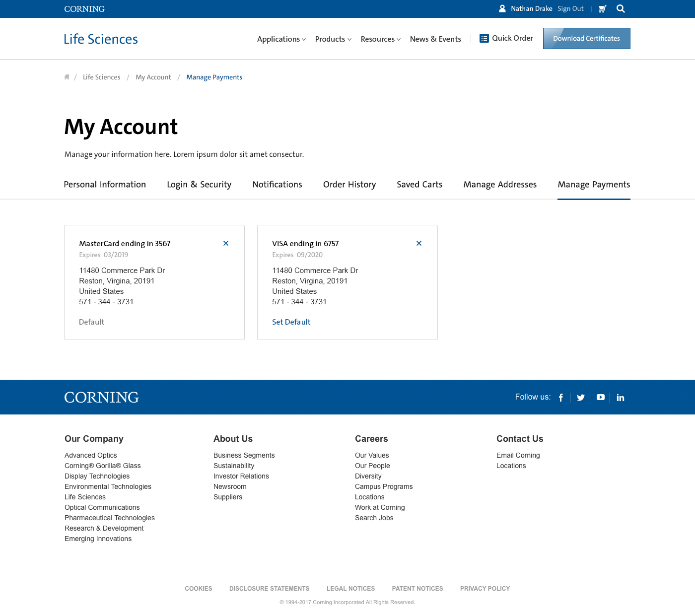
Task: Click the Corning logo in top bar
Action: [x=84, y=9]
